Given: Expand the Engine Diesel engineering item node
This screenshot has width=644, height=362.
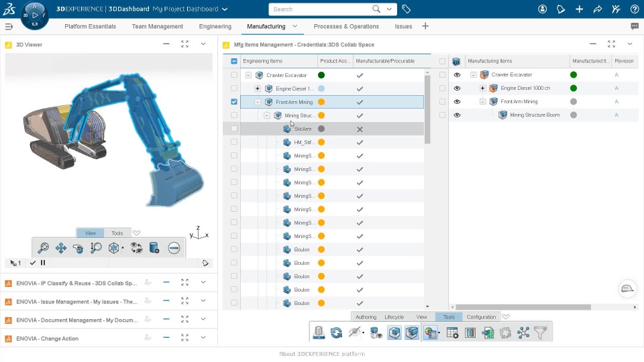Looking at the screenshot, I should [258, 88].
